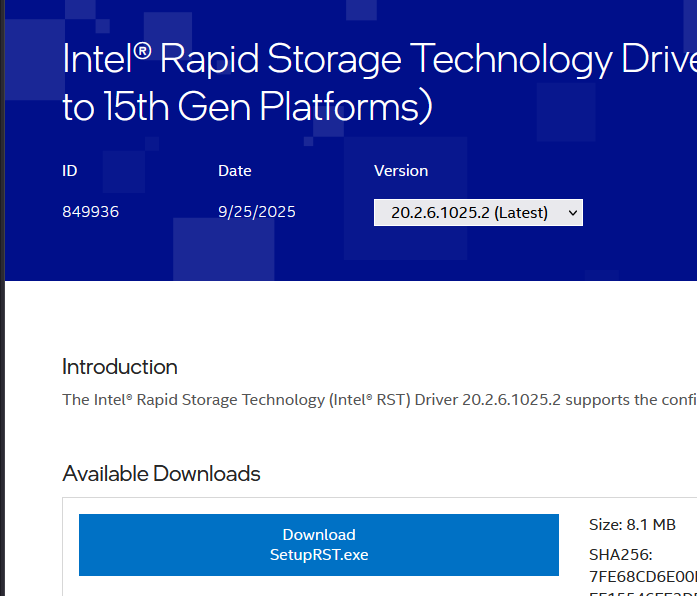
Task: Click '20.2.6.1025.2 (Latest)' text in the version selector
Action: coord(468,212)
